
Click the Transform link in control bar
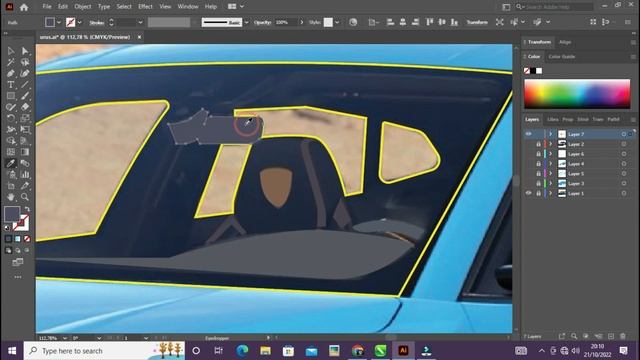point(477,22)
